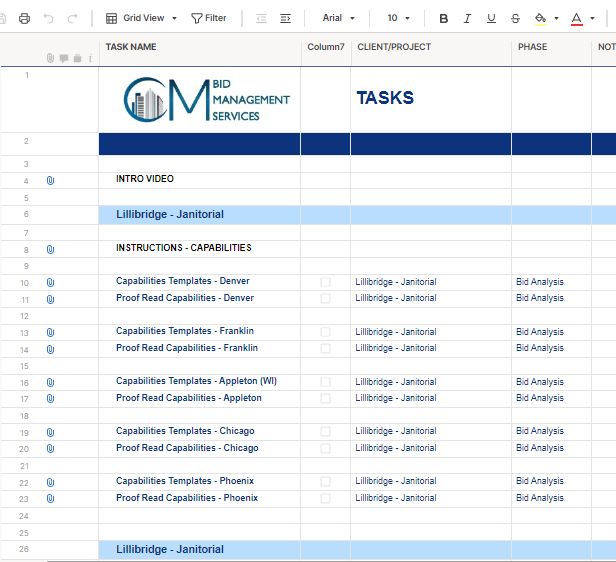Viewport: 616px width, 562px height.
Task: Click the Filter button
Action: [x=209, y=18]
